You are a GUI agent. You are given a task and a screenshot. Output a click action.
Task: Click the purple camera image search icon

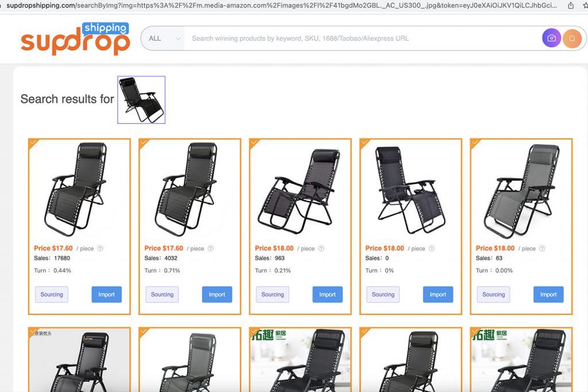point(551,38)
